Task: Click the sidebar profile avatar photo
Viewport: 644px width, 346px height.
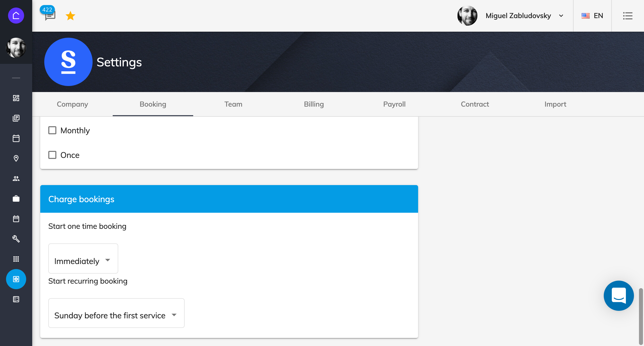Action: (x=16, y=48)
